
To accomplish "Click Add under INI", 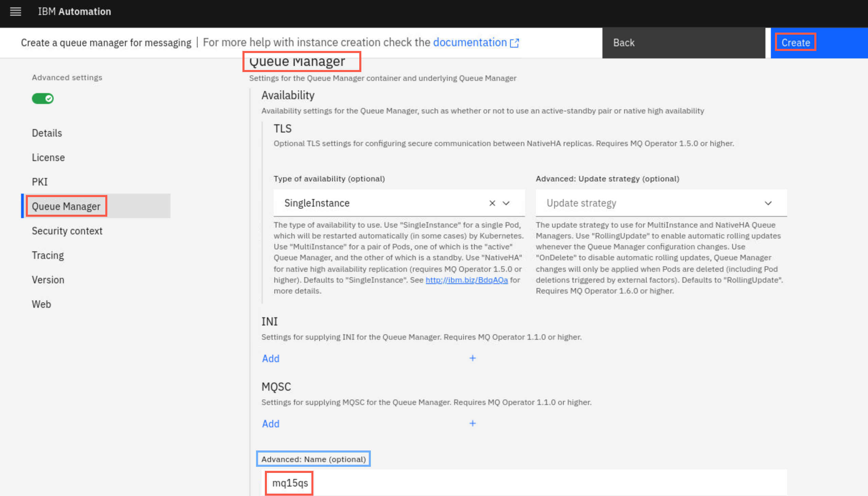I will point(271,358).
